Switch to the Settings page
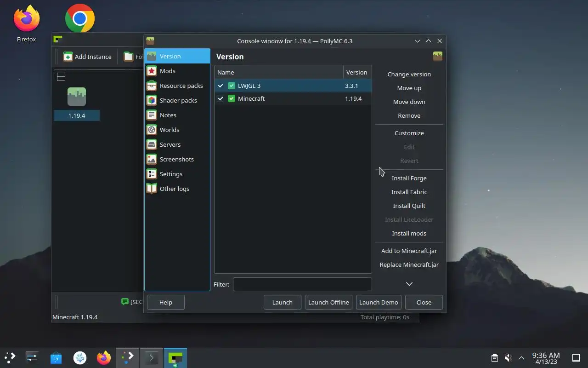 (x=177, y=174)
